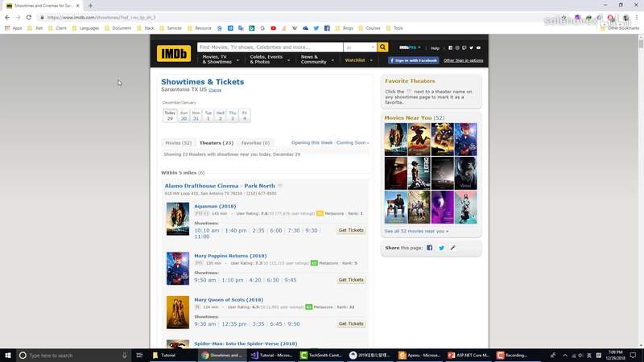Click the IMDb logo
The width and height of the screenshot is (644, 362).
[x=174, y=53]
